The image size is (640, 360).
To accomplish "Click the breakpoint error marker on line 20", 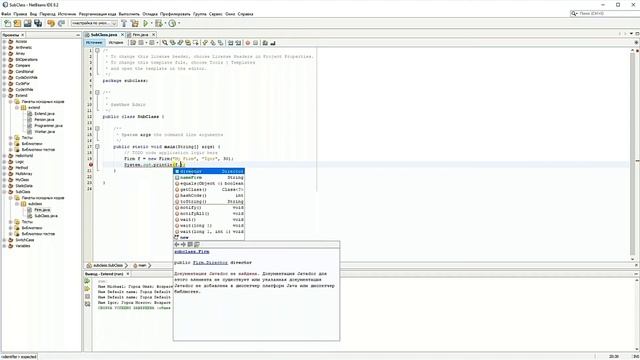I will (x=91, y=164).
